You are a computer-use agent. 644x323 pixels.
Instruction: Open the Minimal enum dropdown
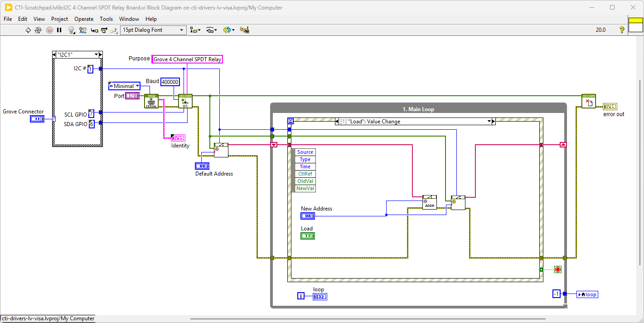click(x=138, y=86)
